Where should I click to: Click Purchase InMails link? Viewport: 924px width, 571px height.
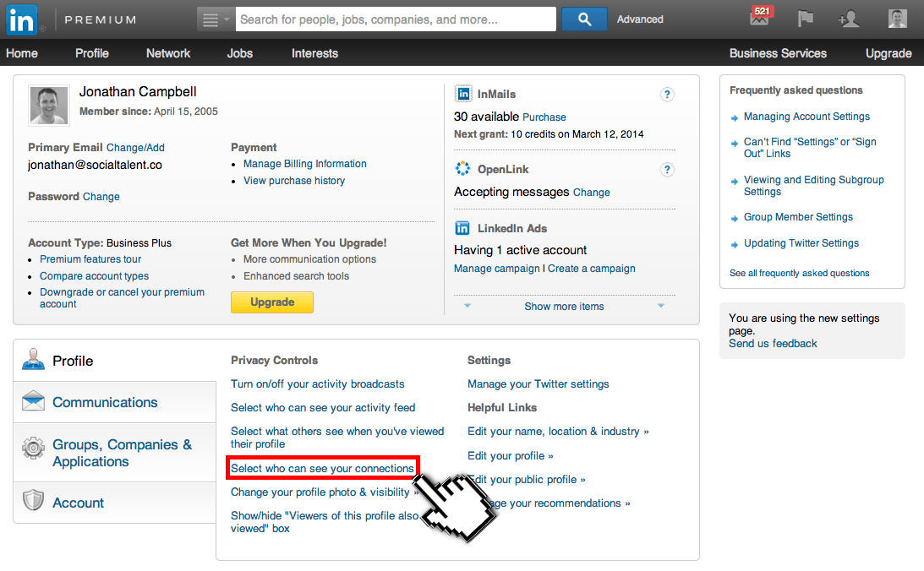click(x=544, y=117)
